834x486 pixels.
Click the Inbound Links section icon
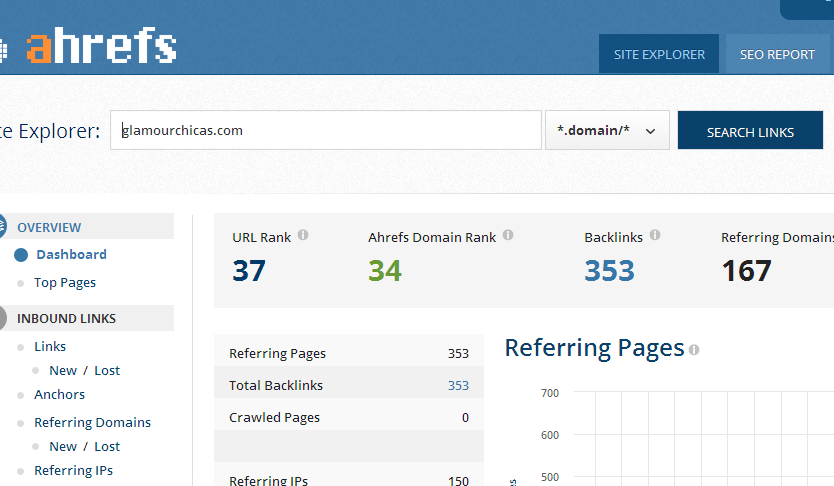pos(2,318)
